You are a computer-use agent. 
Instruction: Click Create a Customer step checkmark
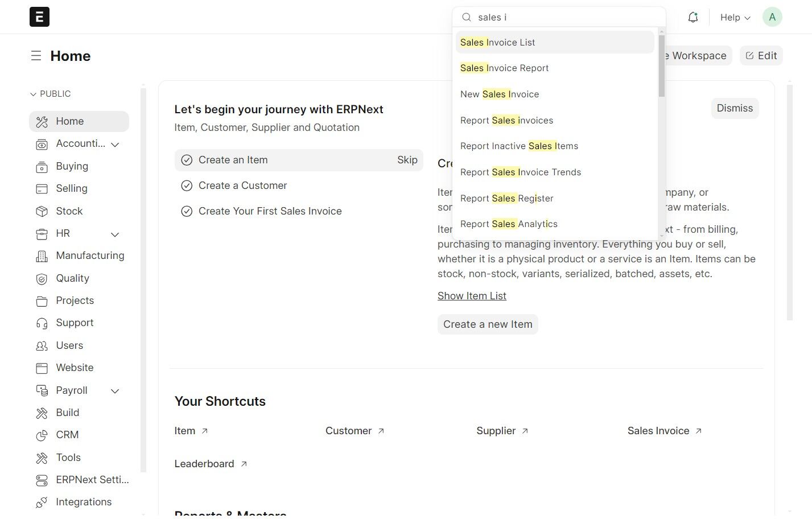click(187, 186)
